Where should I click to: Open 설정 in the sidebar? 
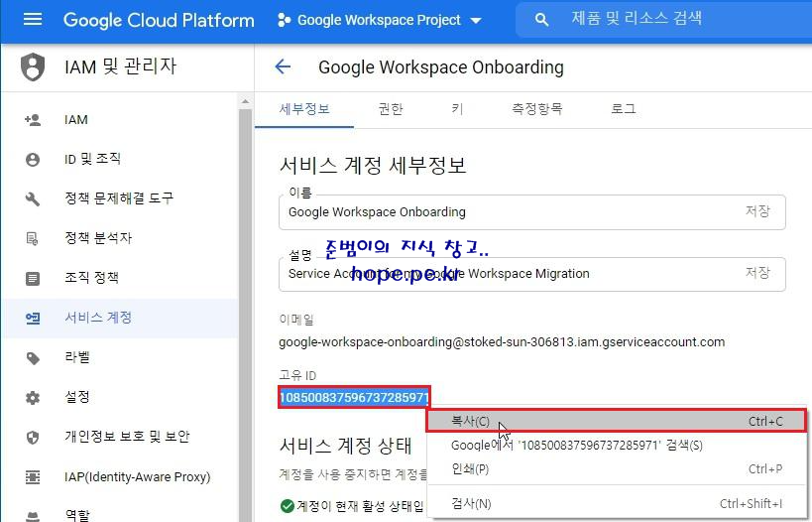click(x=120, y=398)
